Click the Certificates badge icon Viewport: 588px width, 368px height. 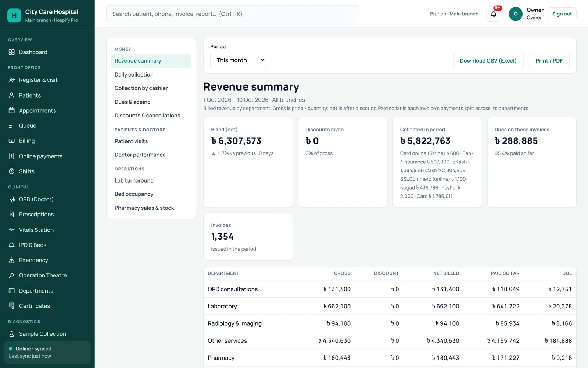click(x=12, y=306)
